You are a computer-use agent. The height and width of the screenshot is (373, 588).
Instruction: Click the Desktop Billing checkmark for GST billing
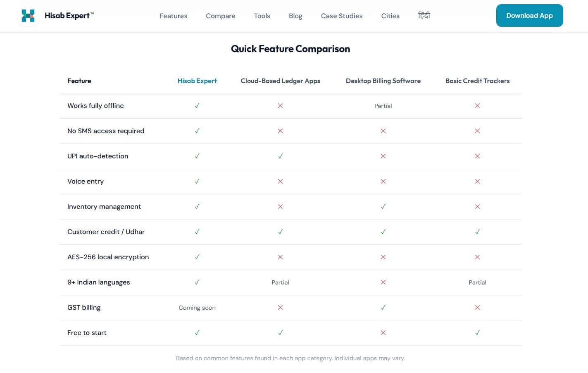383,307
